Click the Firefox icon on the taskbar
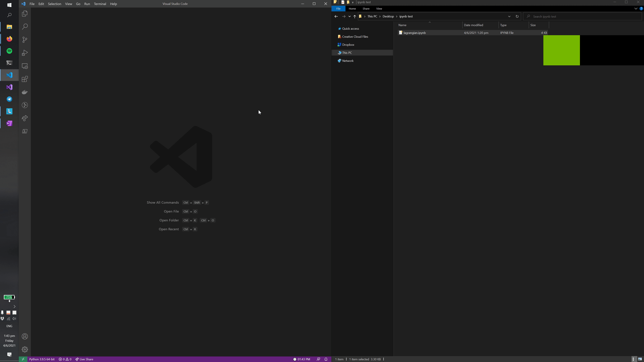The width and height of the screenshot is (644, 362). tap(9, 39)
